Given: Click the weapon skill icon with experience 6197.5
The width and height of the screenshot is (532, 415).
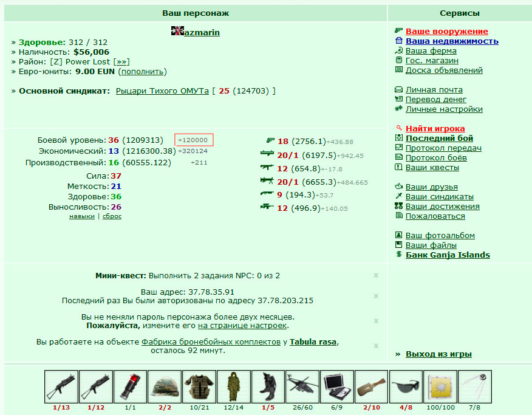Looking at the screenshot, I should [267, 154].
